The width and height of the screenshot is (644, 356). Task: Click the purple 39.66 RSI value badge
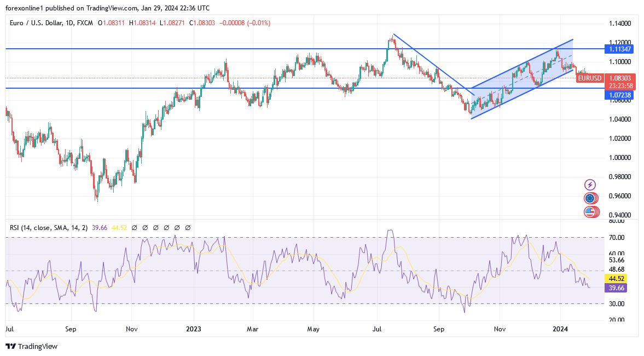coord(617,288)
